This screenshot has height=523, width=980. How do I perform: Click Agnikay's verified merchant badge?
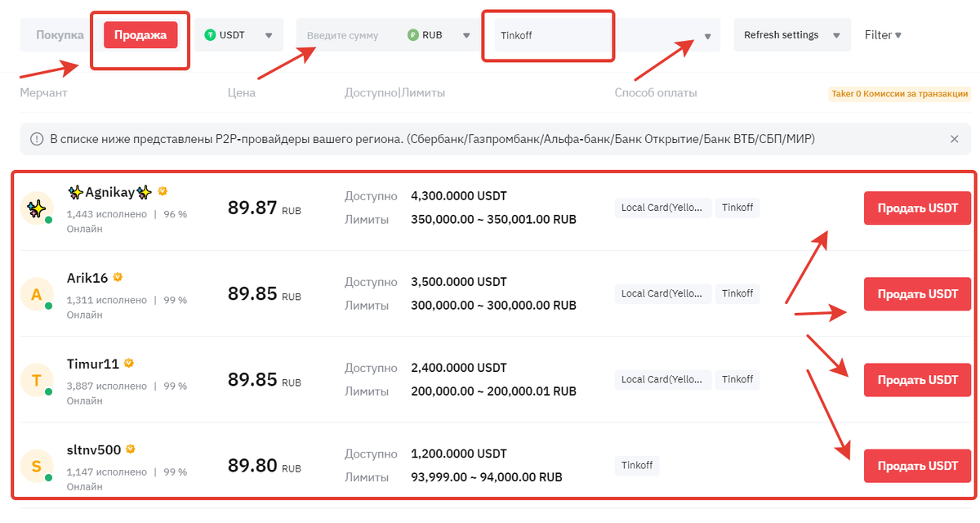[163, 191]
